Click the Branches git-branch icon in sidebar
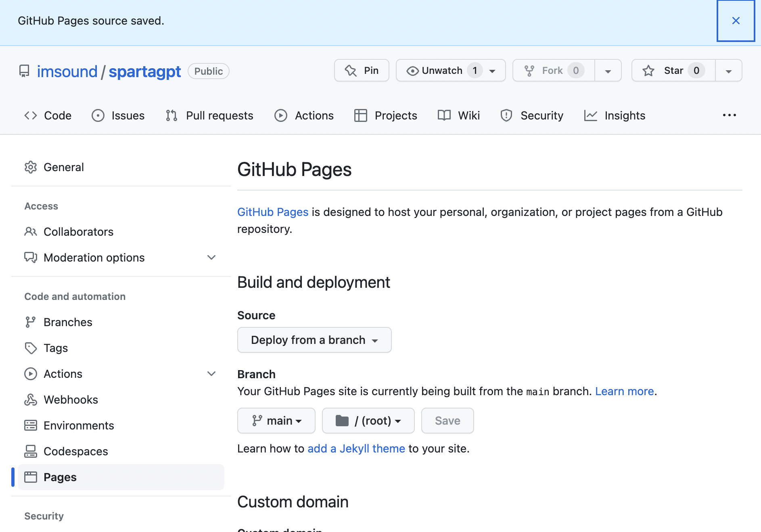The image size is (761, 532). click(31, 322)
